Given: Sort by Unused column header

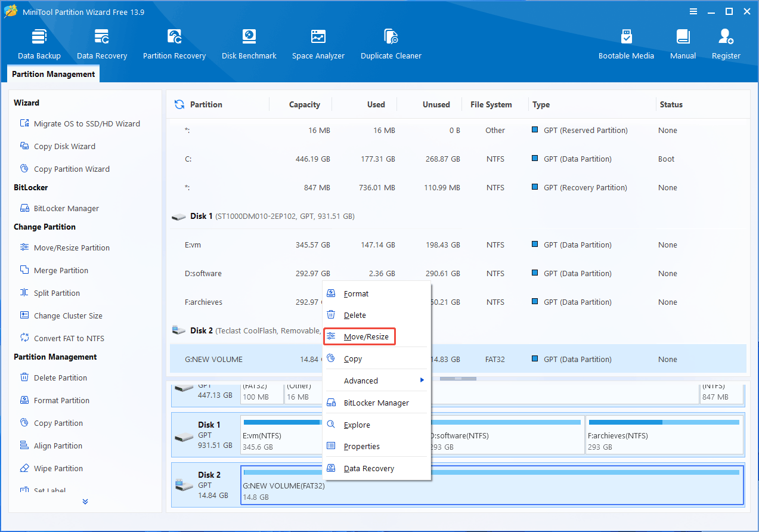Looking at the screenshot, I should point(436,104).
